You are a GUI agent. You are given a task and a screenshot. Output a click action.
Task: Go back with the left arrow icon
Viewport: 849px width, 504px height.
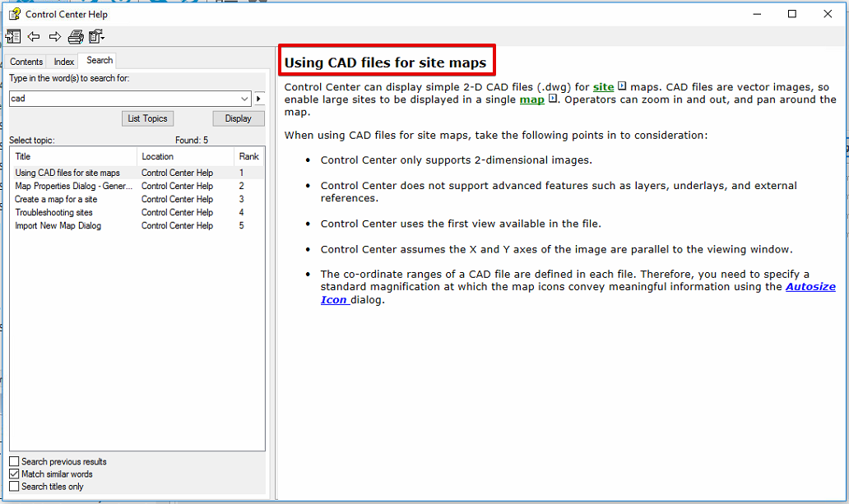(x=34, y=36)
